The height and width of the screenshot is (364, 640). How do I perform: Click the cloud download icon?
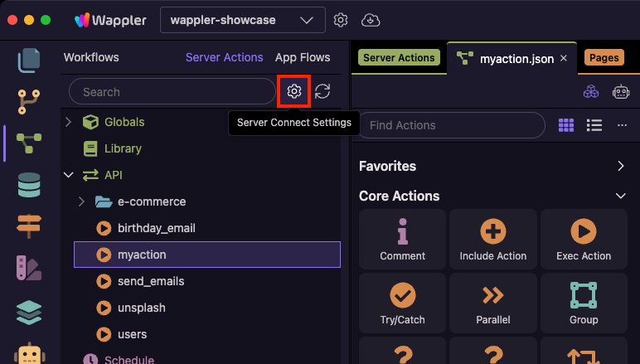[x=371, y=20]
